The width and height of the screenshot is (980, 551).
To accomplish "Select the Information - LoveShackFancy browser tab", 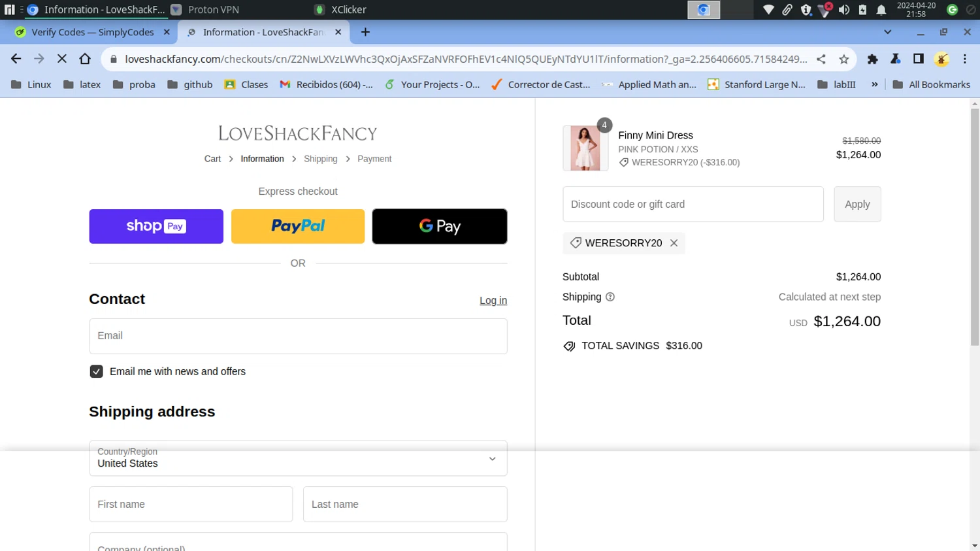I will pyautogui.click(x=264, y=32).
